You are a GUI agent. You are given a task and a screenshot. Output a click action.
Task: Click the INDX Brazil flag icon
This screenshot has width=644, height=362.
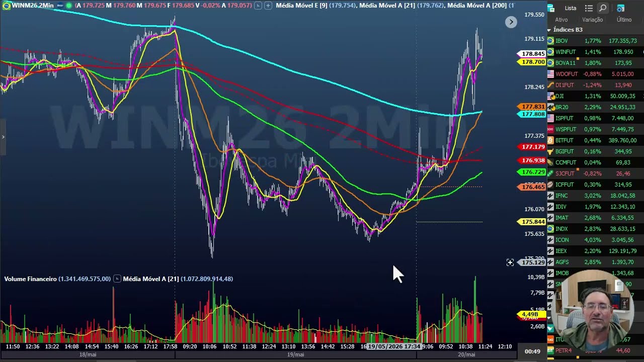550,229
